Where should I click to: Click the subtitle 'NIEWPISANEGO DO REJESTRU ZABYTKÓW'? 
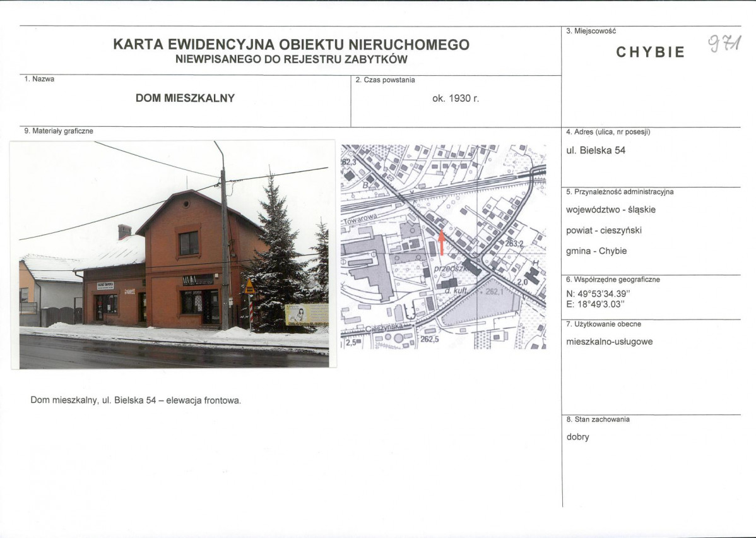click(291, 59)
